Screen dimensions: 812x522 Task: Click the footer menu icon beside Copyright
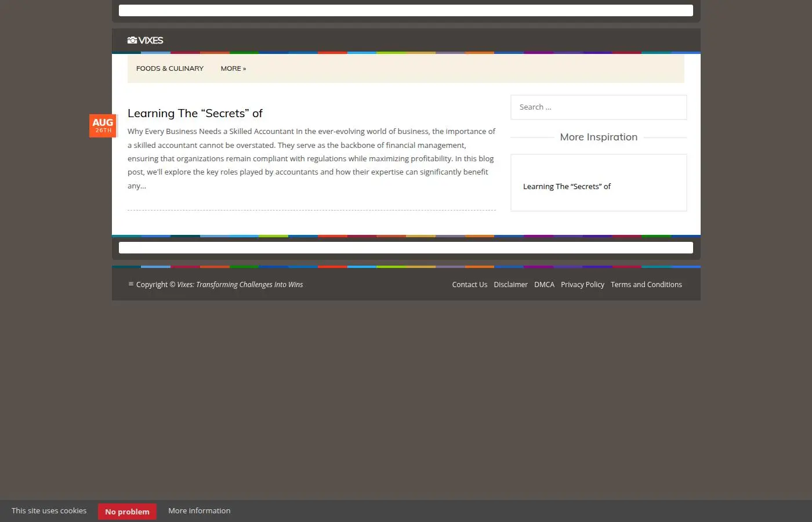(x=131, y=284)
